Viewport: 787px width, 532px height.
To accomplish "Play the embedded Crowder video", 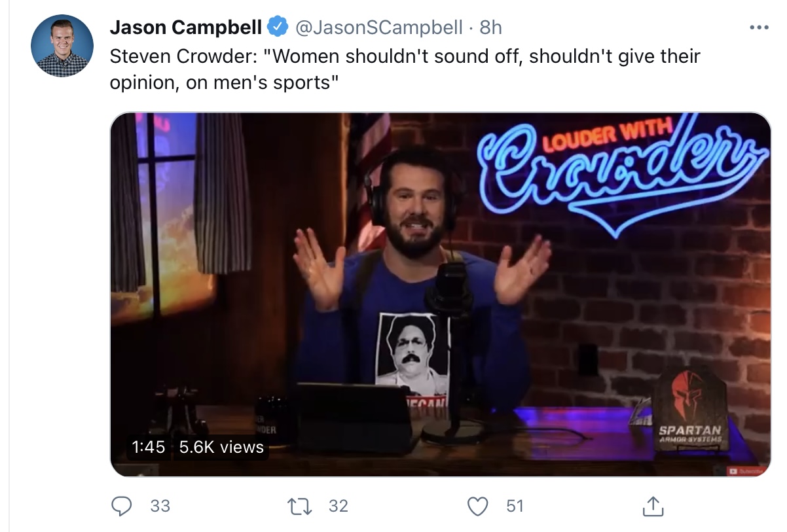I will (x=440, y=294).
